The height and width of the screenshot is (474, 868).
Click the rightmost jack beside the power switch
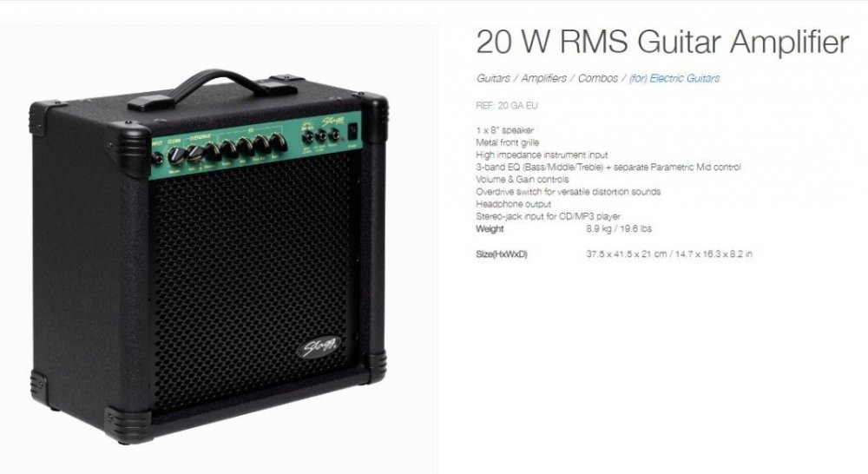tap(334, 135)
